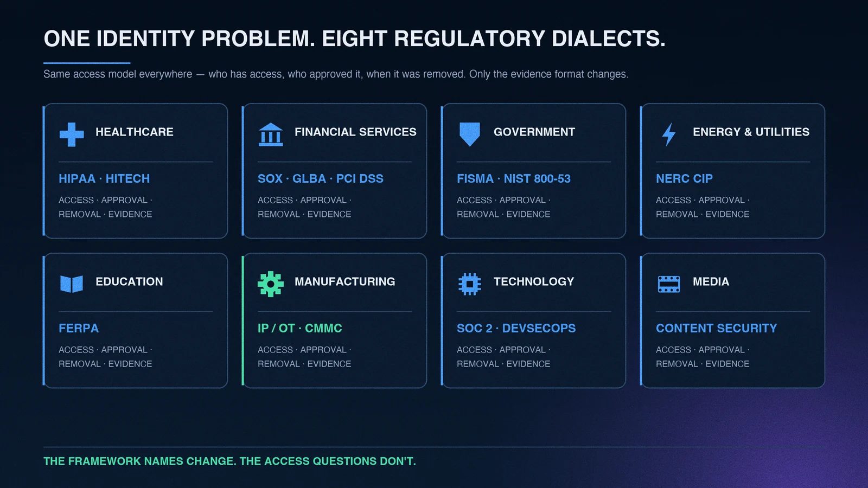Click the CONTENT SECURITY label
This screenshot has width=868, height=488.
(x=717, y=328)
